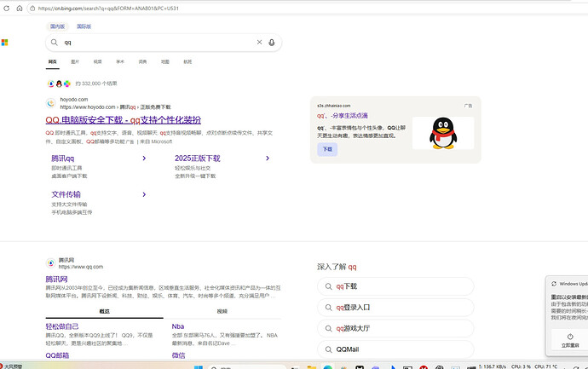Open the QQ ad title in right card
588x369 pixels.
point(343,116)
